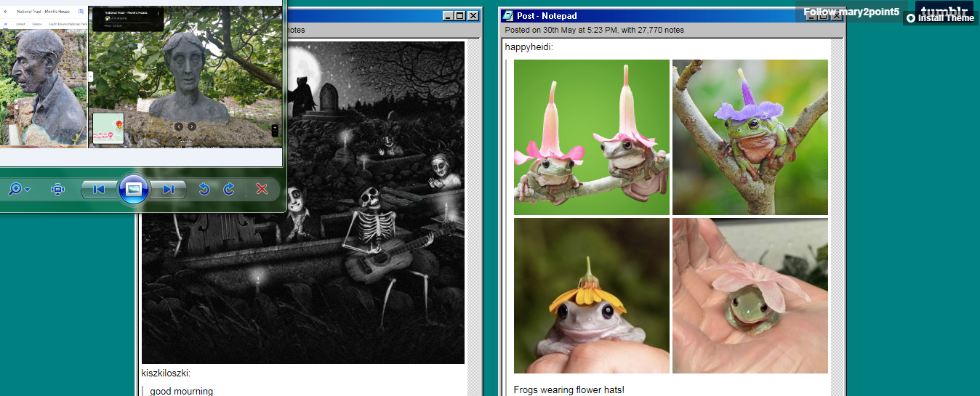This screenshot has width=980, height=396.
Task: Rotate the image counterclockwise
Action: pyautogui.click(x=204, y=190)
